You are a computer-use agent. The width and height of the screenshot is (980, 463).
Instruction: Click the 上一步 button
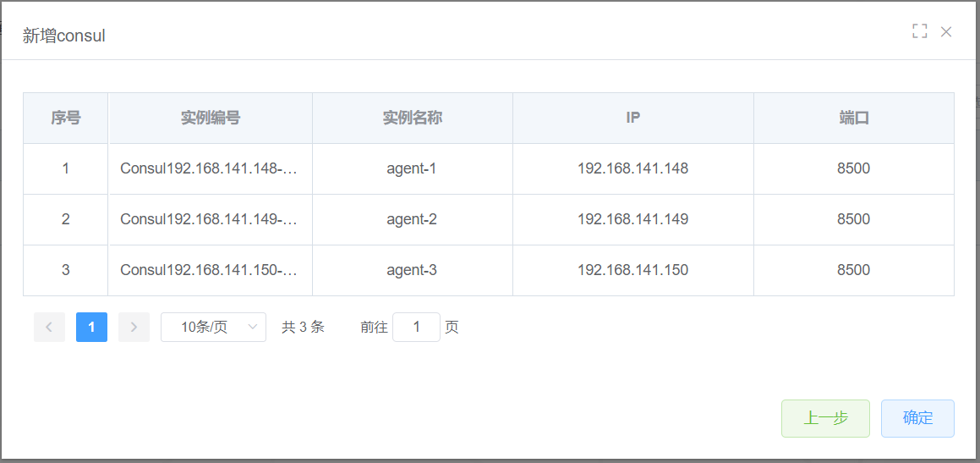[x=825, y=418]
